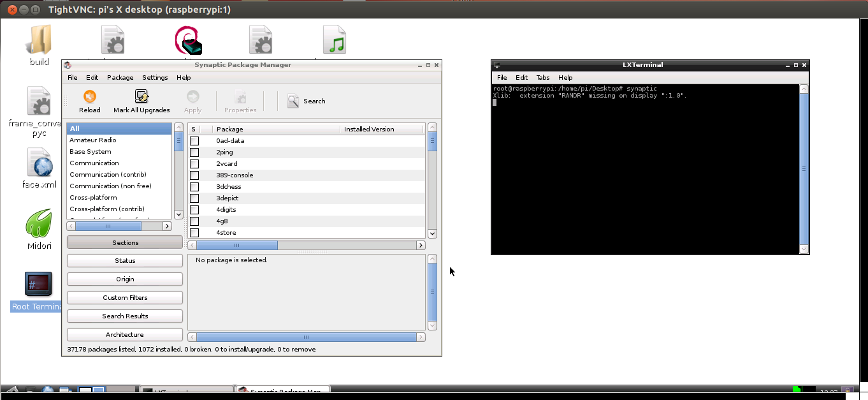
Task: Click package list right scroll arrow
Action: pos(421,245)
